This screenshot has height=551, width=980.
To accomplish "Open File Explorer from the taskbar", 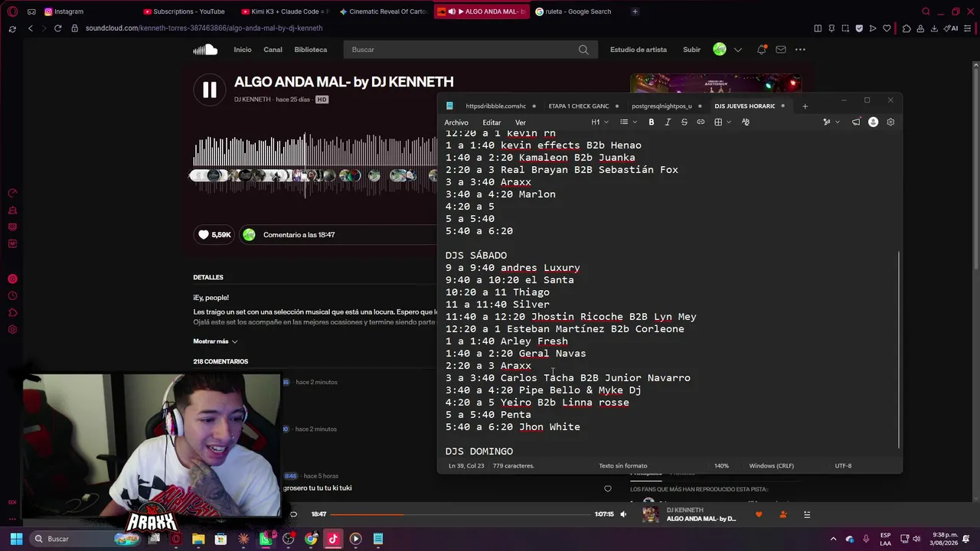I will point(198,539).
